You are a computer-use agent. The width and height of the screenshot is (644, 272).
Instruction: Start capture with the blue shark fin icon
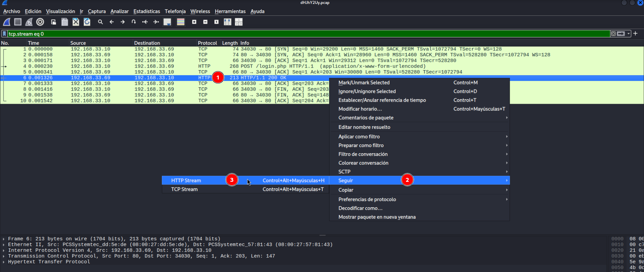pyautogui.click(x=6, y=22)
